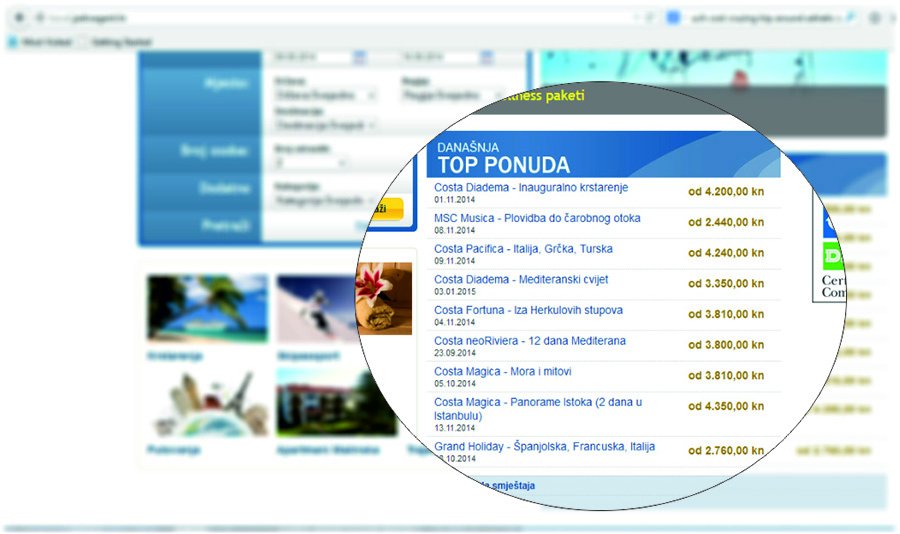The width and height of the screenshot is (900, 534).
Task: Select Costa Pacifica Italija, Grčka, Turska offer
Action: point(523,249)
